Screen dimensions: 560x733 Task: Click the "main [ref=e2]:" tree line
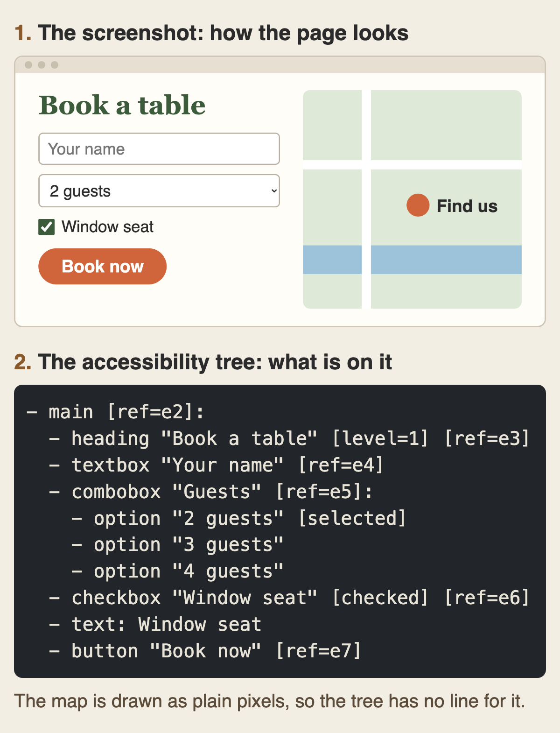pos(115,412)
